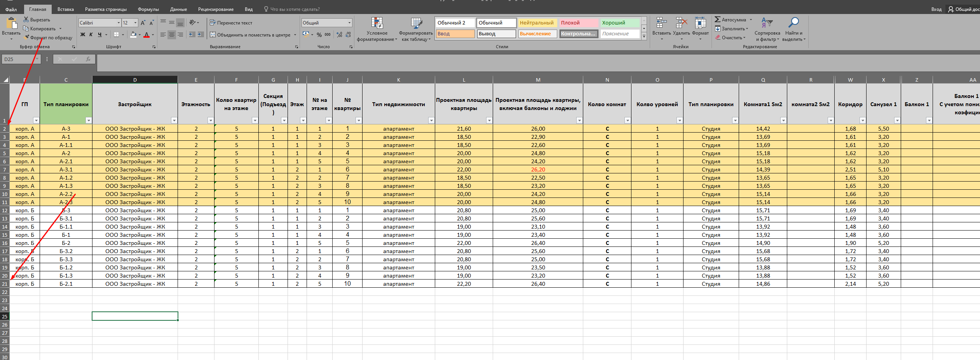This screenshot has height=360, width=980.
Task: Open the filter dropdown for Этажность column
Action: point(211,121)
